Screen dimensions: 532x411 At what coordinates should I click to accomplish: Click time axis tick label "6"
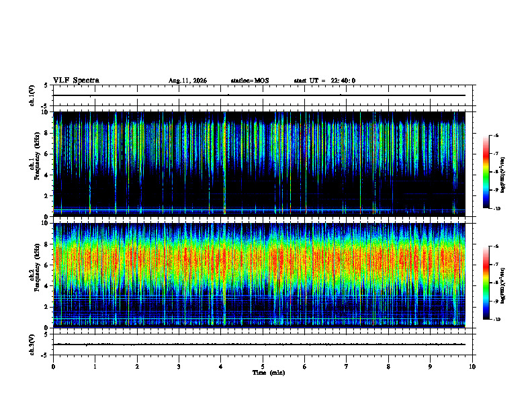pyautogui.click(x=305, y=367)
